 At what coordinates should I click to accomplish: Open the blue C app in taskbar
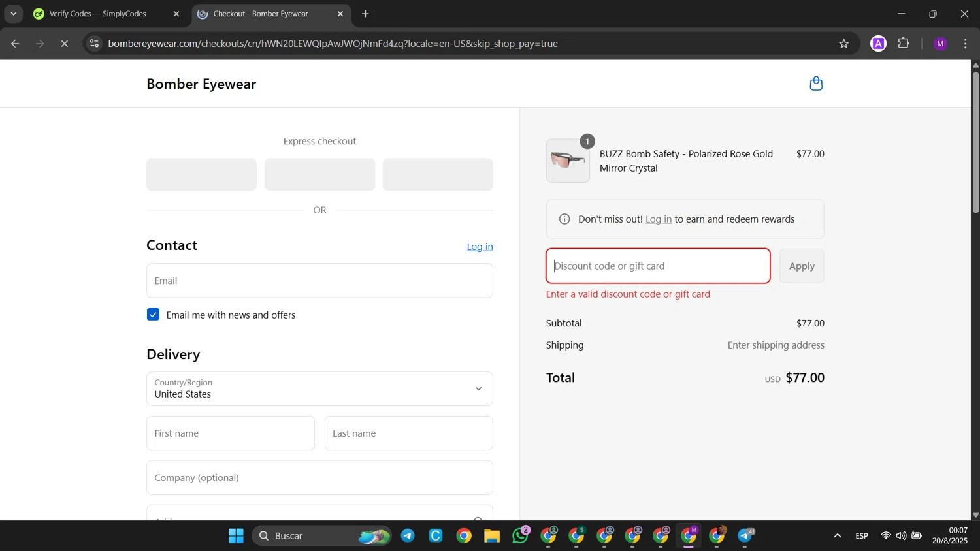pos(436,536)
